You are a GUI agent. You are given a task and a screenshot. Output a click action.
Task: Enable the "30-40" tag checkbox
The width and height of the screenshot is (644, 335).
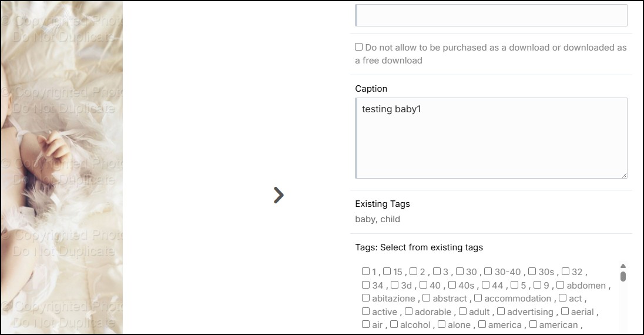point(488,272)
